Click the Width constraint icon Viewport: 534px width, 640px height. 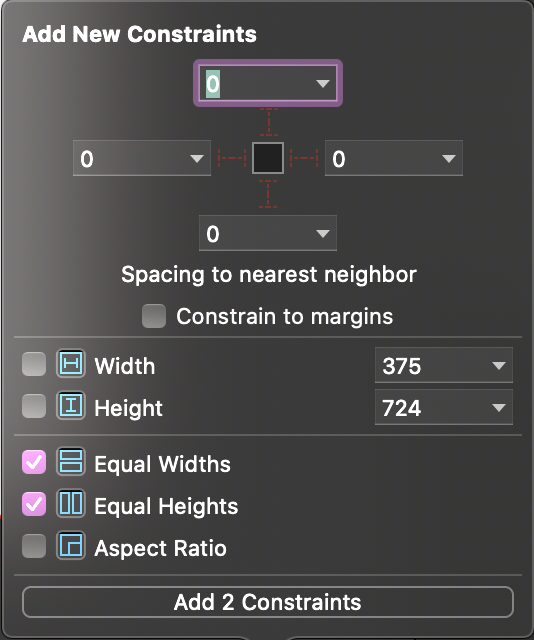[x=71, y=363]
